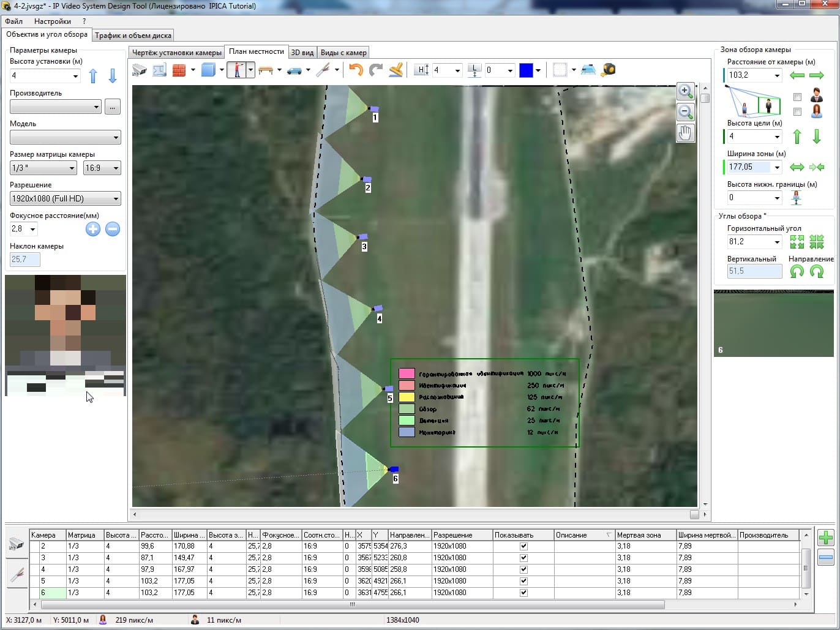
Task: Lower target height with green down arrow
Action: [817, 137]
